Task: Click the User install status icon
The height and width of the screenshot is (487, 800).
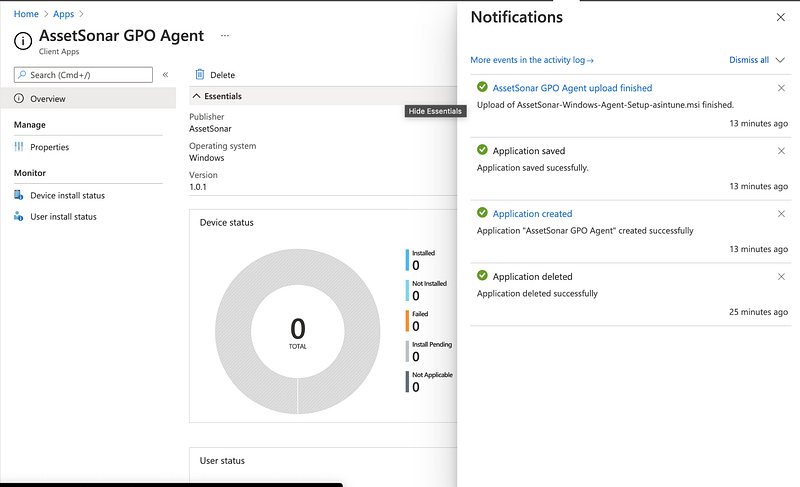Action: (x=18, y=216)
